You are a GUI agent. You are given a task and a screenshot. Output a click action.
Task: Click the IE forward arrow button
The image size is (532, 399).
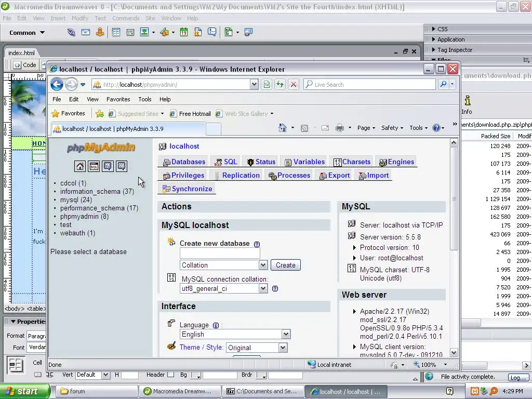(x=71, y=84)
